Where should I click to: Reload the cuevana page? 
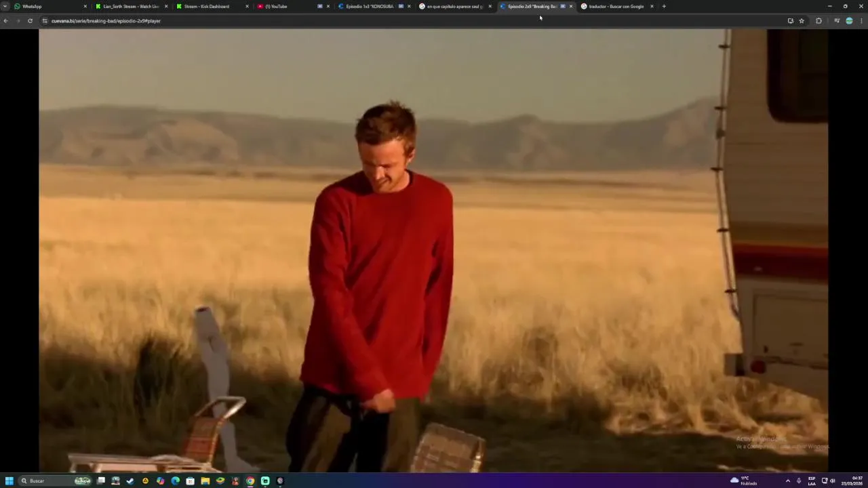pos(30,21)
